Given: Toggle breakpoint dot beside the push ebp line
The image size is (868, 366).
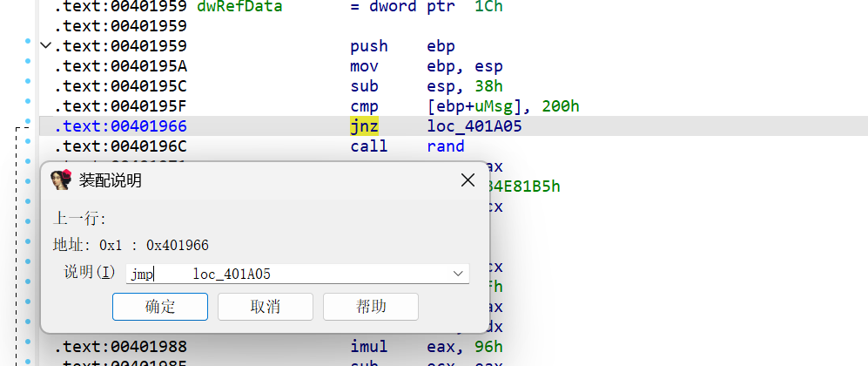Looking at the screenshot, I should [x=27, y=42].
